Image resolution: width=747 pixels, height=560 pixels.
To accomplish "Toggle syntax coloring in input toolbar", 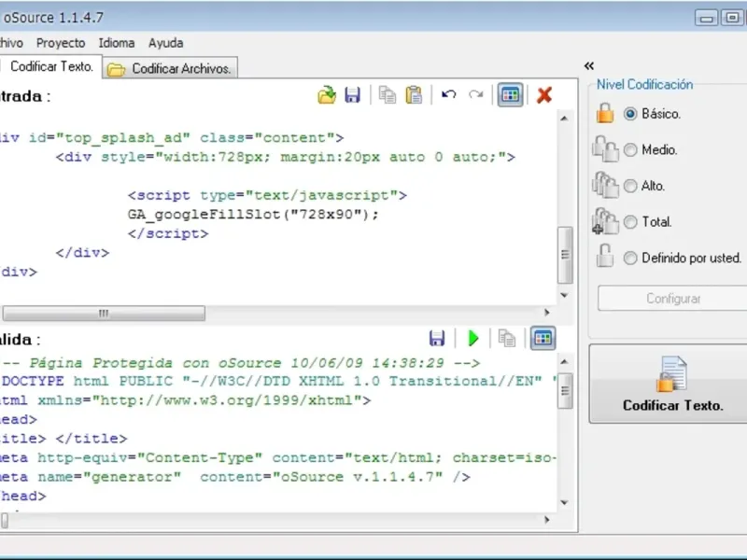I will click(x=509, y=95).
